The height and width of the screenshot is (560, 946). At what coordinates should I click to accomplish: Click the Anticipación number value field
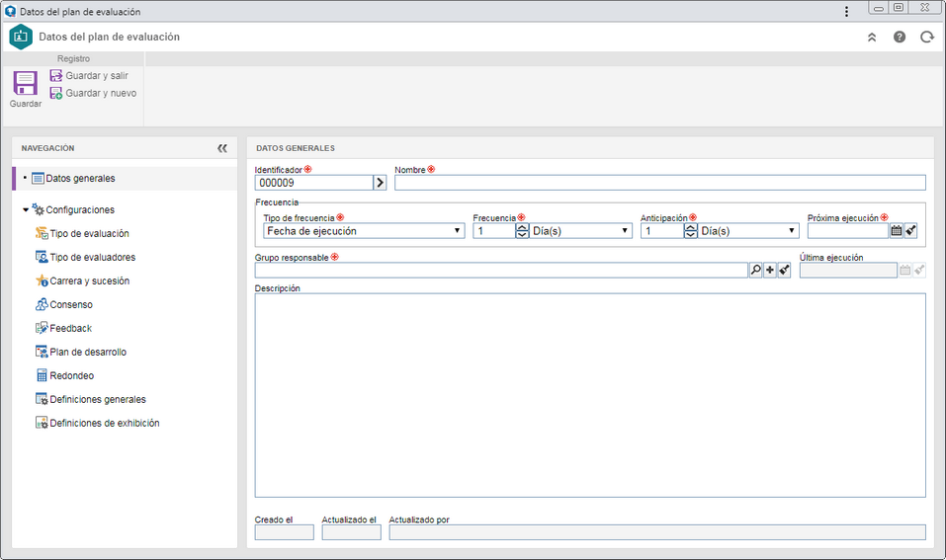[662, 231]
